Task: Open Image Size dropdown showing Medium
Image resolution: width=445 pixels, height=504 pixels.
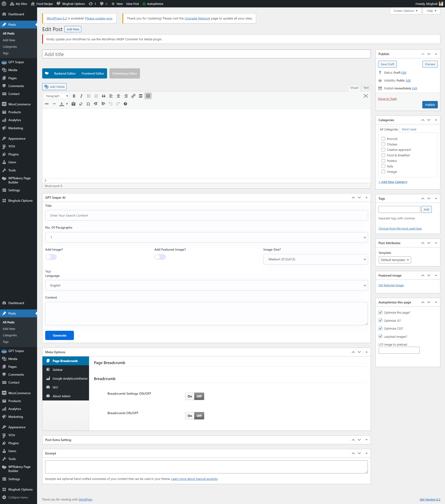Action: click(315, 259)
